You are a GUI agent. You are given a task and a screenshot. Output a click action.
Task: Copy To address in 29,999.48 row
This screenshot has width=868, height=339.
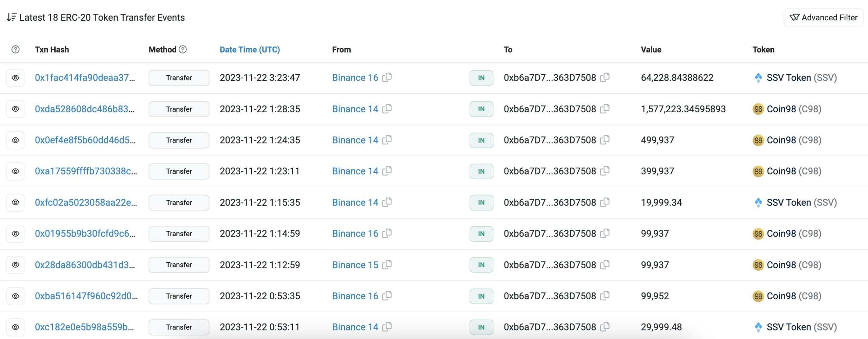pyautogui.click(x=605, y=327)
